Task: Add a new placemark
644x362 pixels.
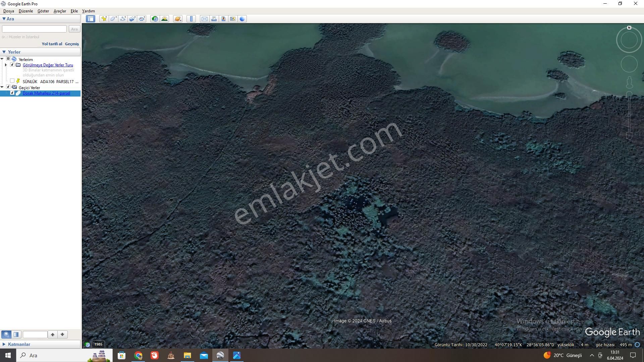Action: [104, 19]
